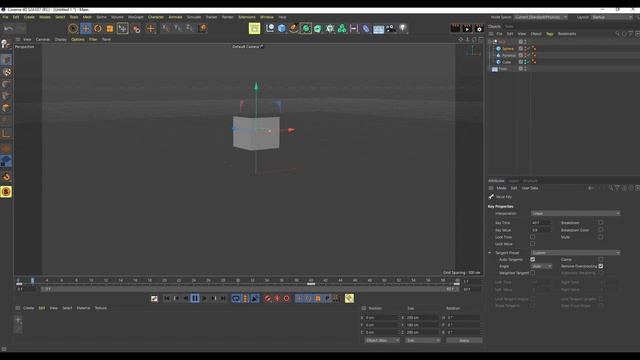
Task: Open the Node Space dropdown
Action: [540, 17]
